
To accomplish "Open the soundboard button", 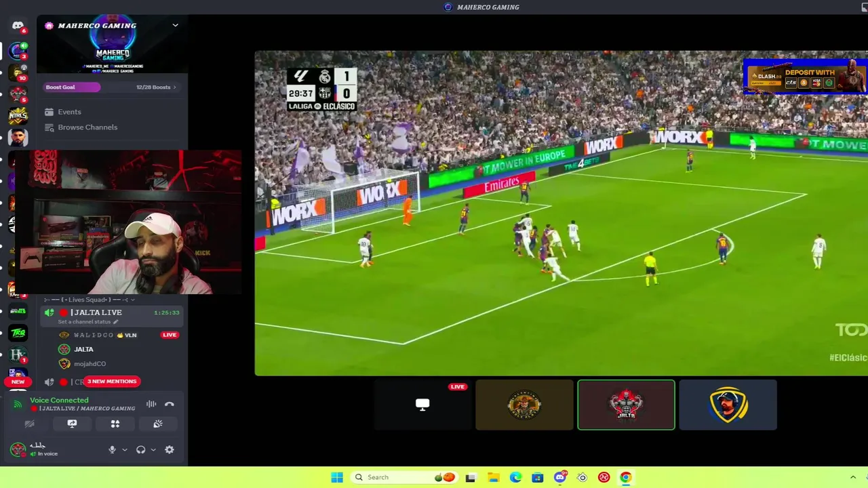I will click(x=158, y=424).
